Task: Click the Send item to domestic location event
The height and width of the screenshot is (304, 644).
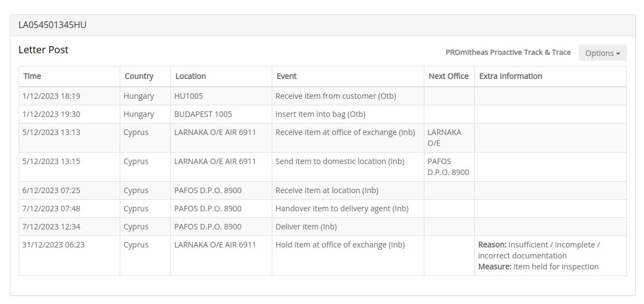Action: coord(340,161)
